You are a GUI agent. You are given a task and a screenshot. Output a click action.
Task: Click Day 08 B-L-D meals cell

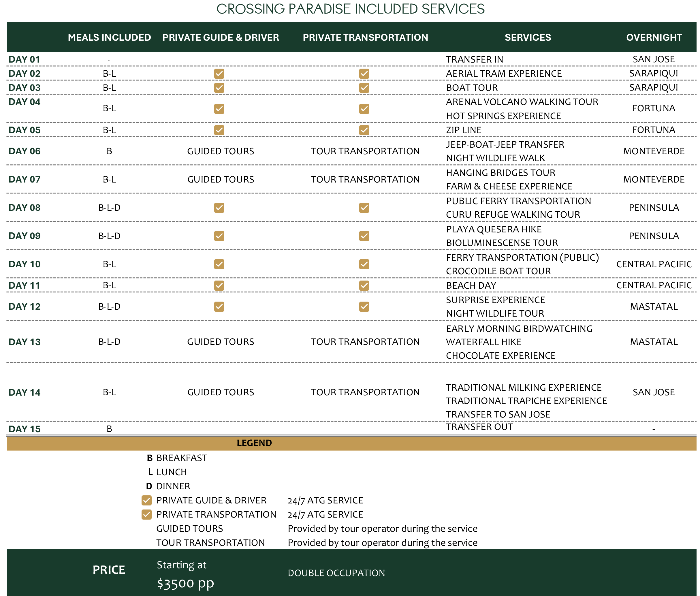(x=110, y=208)
